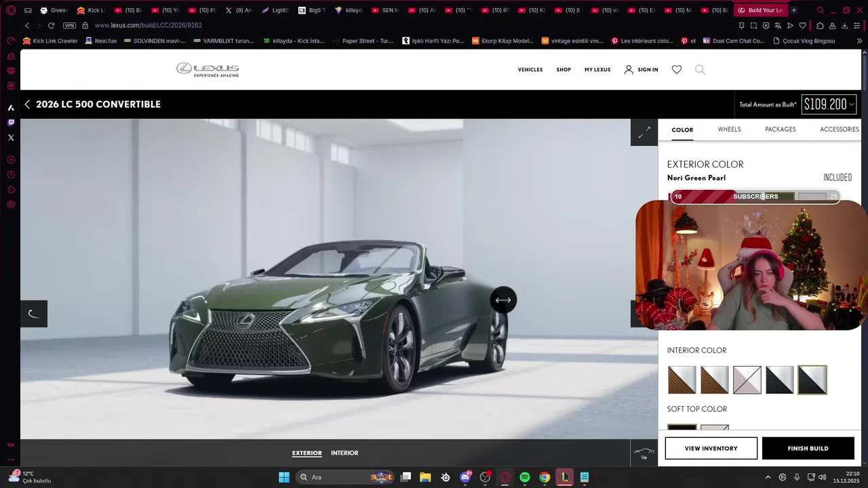Select the gold-bordered black interior swatch
868x488 pixels.
tap(812, 380)
